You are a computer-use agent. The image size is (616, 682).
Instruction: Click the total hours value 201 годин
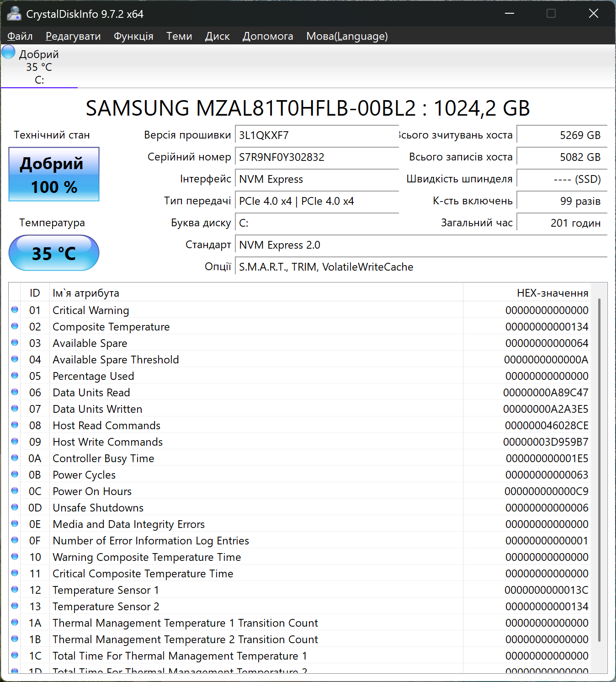[x=562, y=223]
